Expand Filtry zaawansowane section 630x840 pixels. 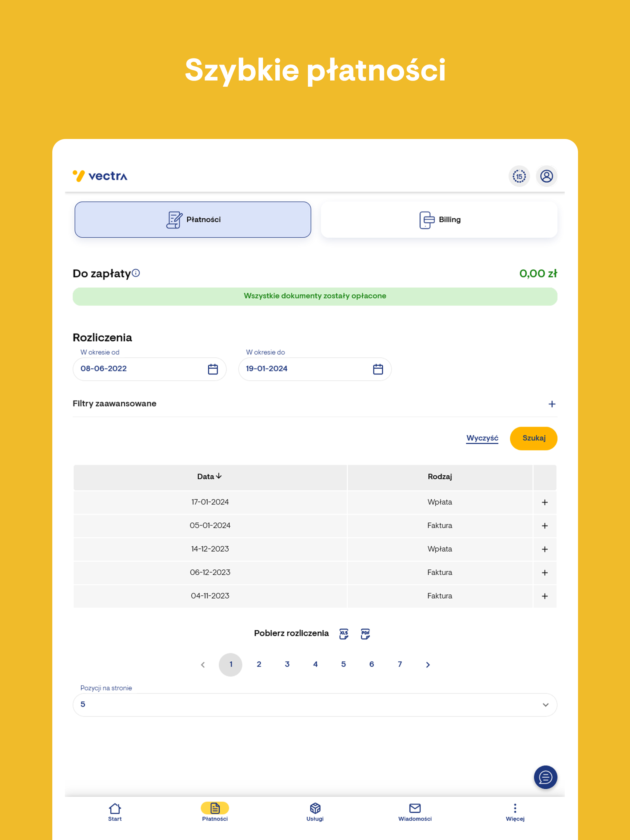point(552,404)
